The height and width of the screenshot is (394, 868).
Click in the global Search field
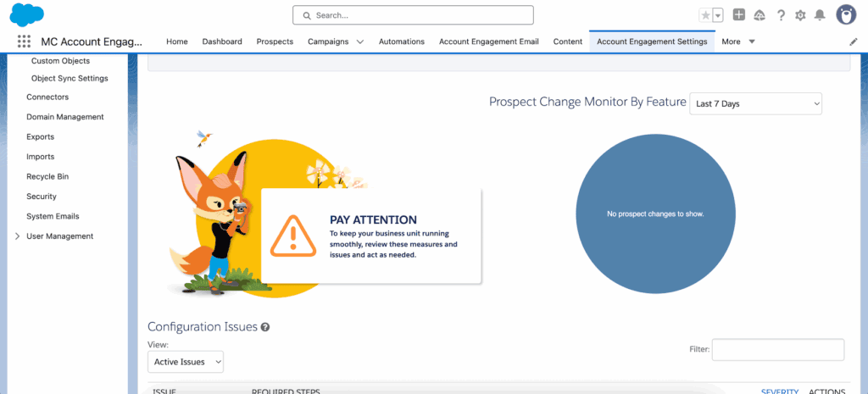[413, 15]
